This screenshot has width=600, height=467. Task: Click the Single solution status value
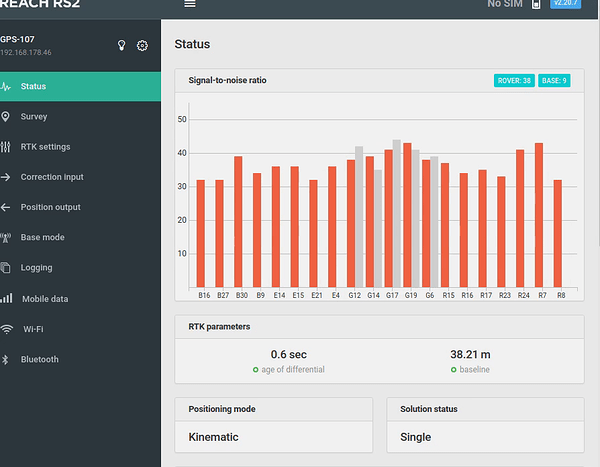click(x=416, y=437)
